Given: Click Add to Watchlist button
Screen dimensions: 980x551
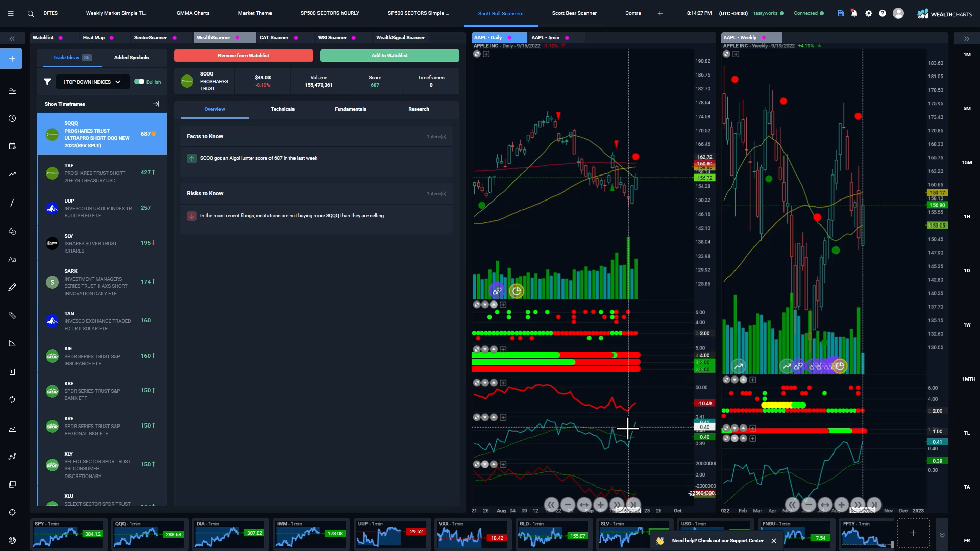Looking at the screenshot, I should tap(389, 56).
